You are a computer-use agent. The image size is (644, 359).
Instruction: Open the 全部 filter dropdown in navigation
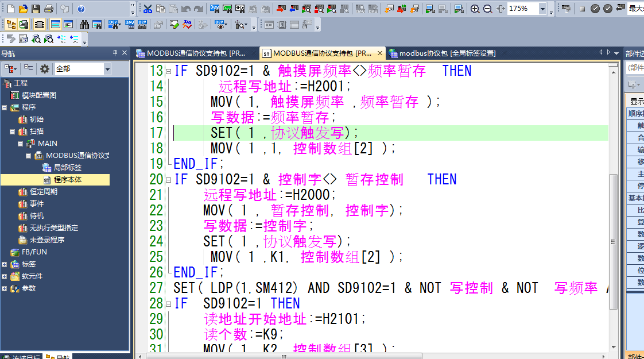tap(107, 69)
